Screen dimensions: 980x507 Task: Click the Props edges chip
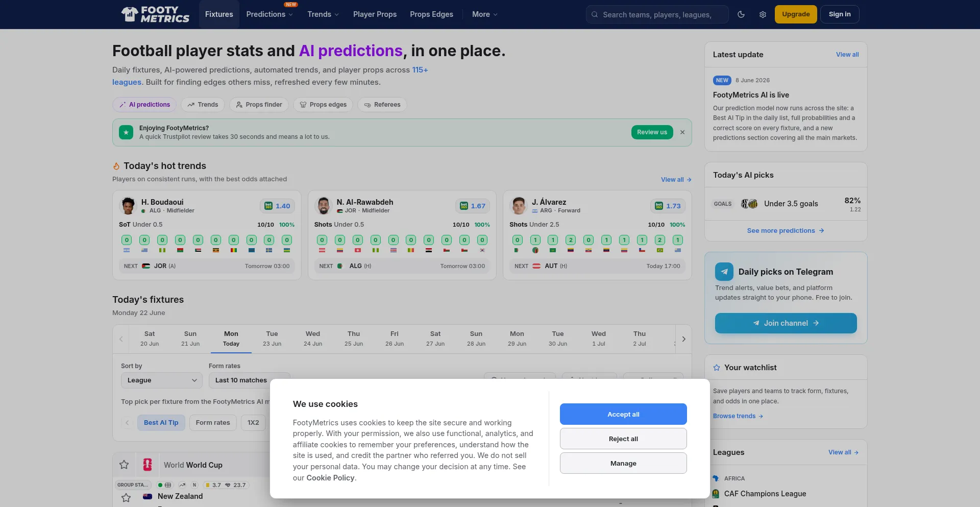click(x=323, y=105)
